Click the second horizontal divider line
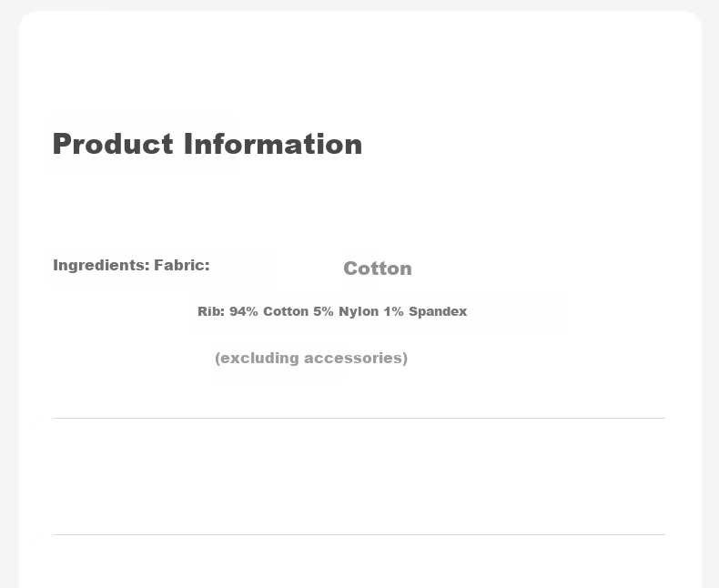719x588 pixels. [359, 535]
